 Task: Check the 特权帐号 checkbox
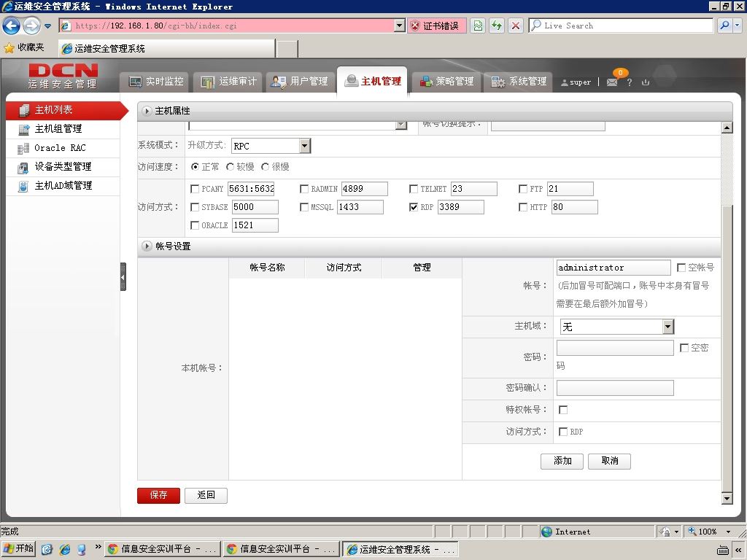(x=563, y=410)
